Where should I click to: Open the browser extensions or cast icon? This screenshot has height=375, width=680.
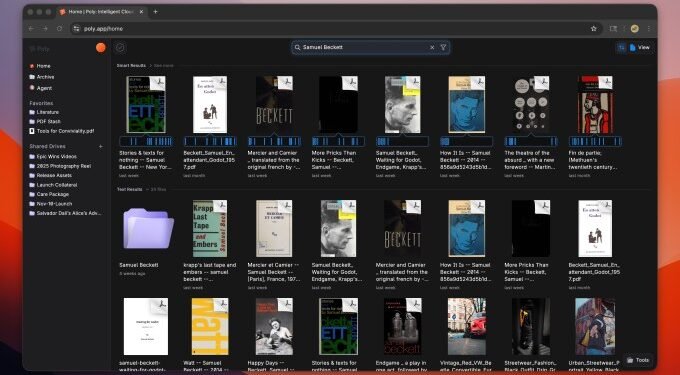point(613,29)
